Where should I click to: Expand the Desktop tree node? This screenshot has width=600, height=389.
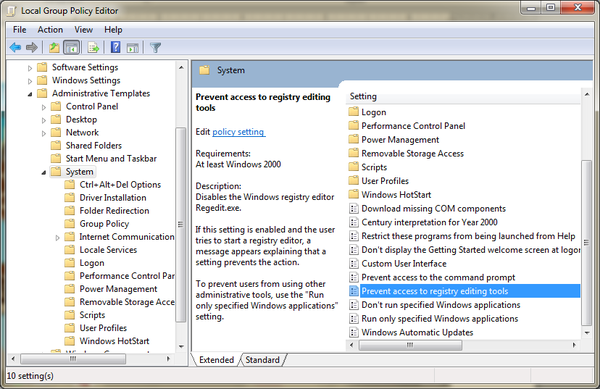point(44,120)
